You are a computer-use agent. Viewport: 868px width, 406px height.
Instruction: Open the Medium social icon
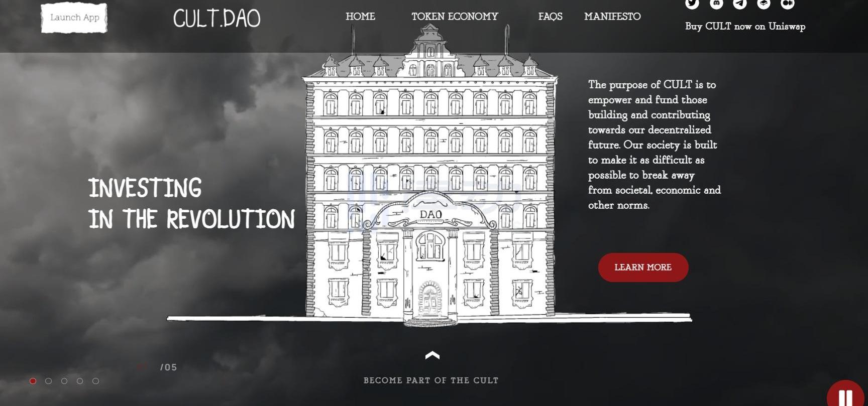[788, 4]
